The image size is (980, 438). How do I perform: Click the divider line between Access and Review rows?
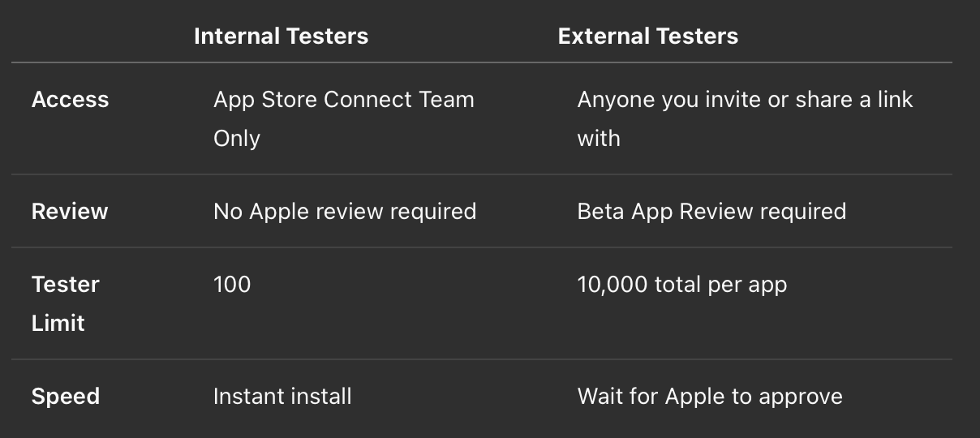pyautogui.click(x=482, y=174)
